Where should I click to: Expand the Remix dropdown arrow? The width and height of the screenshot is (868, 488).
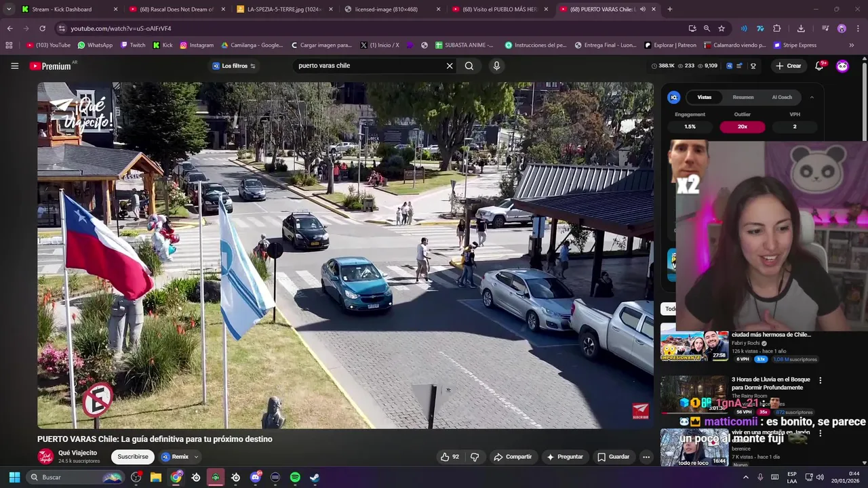pos(196,457)
